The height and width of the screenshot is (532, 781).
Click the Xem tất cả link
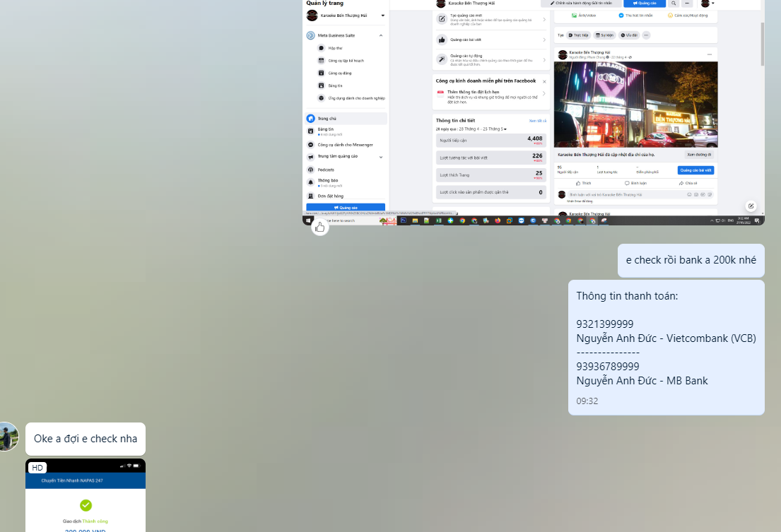(538, 121)
